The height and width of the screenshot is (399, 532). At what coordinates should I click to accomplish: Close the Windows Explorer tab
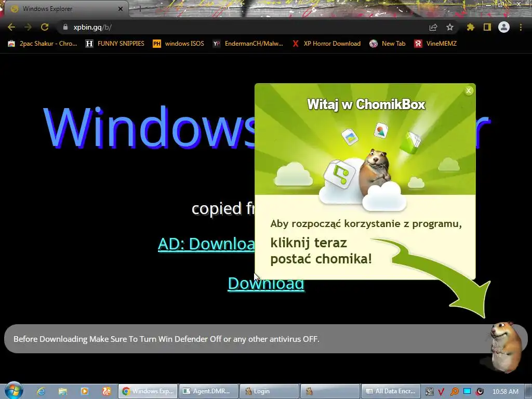click(x=121, y=9)
